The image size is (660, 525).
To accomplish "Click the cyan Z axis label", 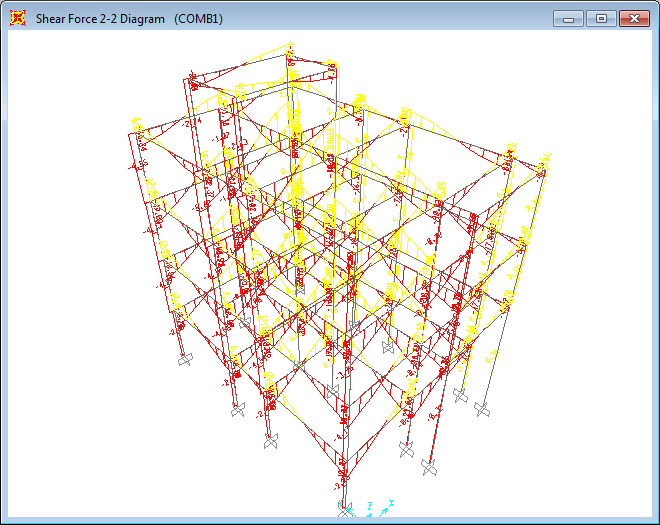I will tap(370, 506).
